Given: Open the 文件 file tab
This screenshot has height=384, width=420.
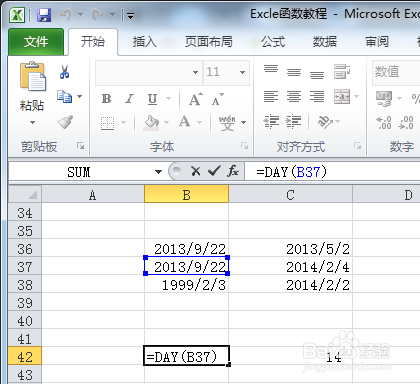Looking at the screenshot, I should [x=36, y=42].
